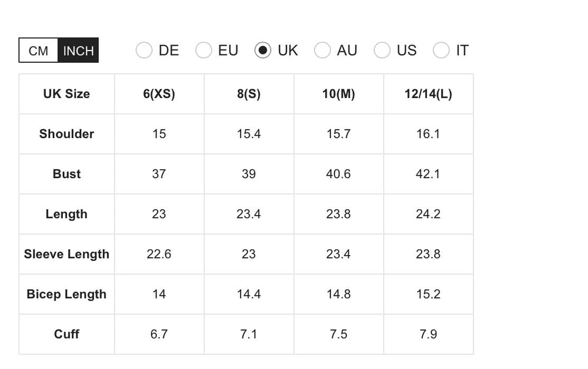Click the 6(XS) size column header
Viewport: 588px width, 369px height.
point(159,94)
